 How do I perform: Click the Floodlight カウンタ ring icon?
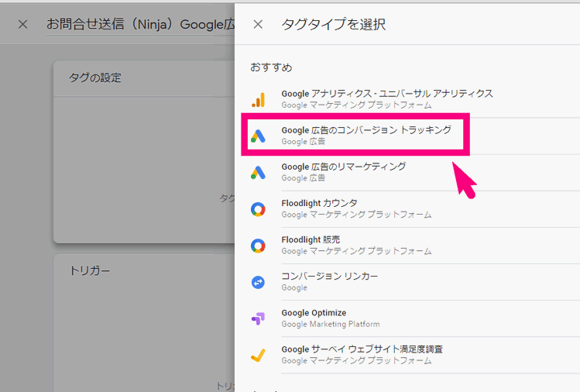point(258,209)
